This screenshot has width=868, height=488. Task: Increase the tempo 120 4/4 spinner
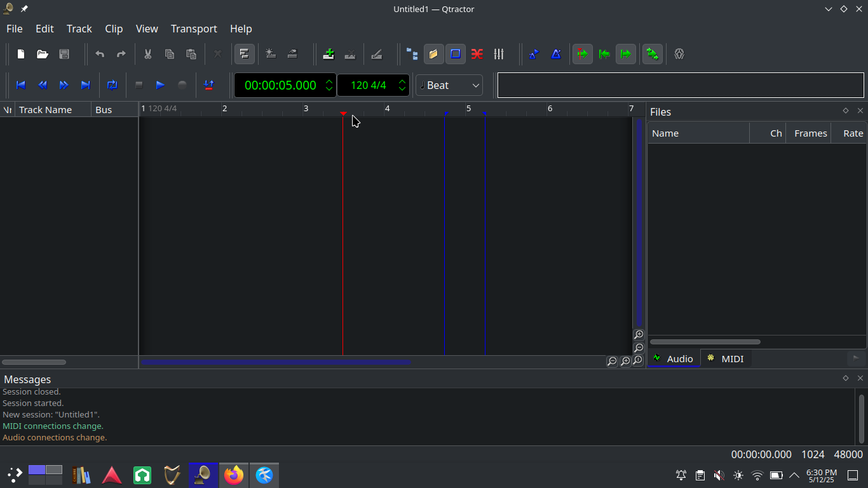click(402, 81)
